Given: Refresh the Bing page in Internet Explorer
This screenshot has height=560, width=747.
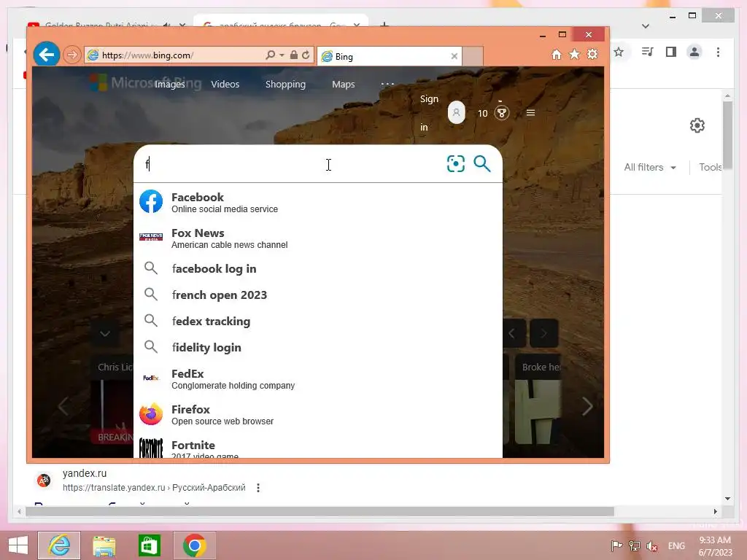Looking at the screenshot, I should pos(306,55).
